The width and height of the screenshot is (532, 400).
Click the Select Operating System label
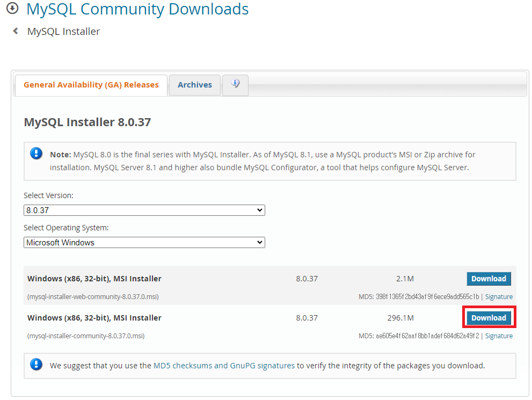[66, 228]
